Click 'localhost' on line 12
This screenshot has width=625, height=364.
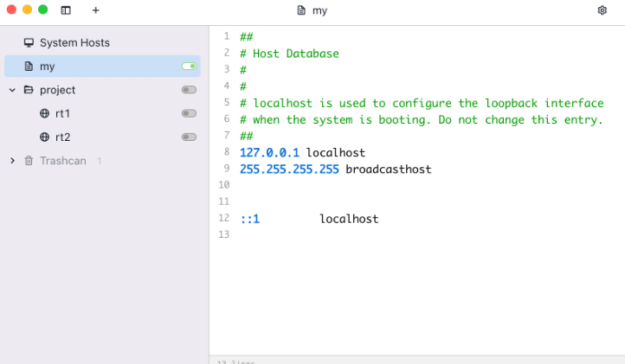point(349,219)
